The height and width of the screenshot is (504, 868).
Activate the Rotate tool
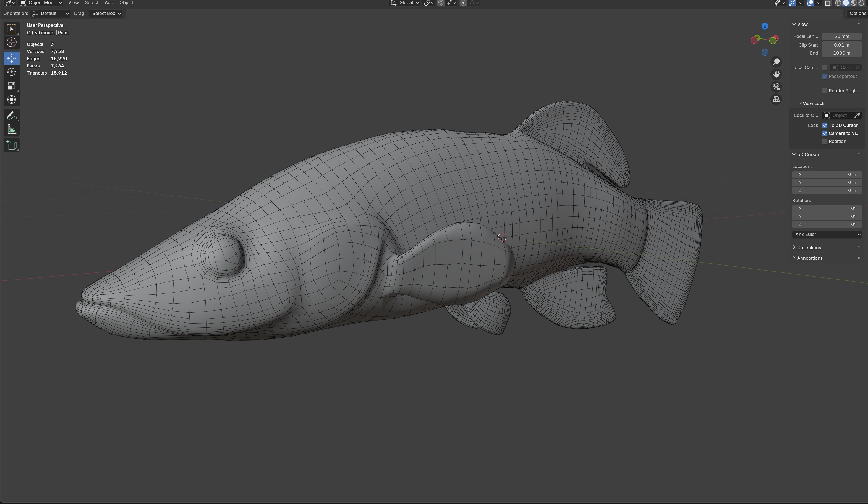coord(11,72)
